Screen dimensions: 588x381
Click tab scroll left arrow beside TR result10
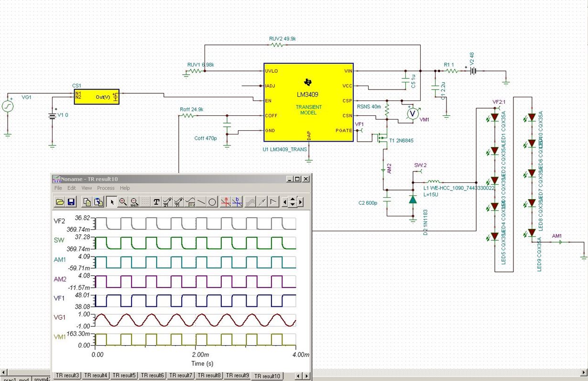[299, 376]
